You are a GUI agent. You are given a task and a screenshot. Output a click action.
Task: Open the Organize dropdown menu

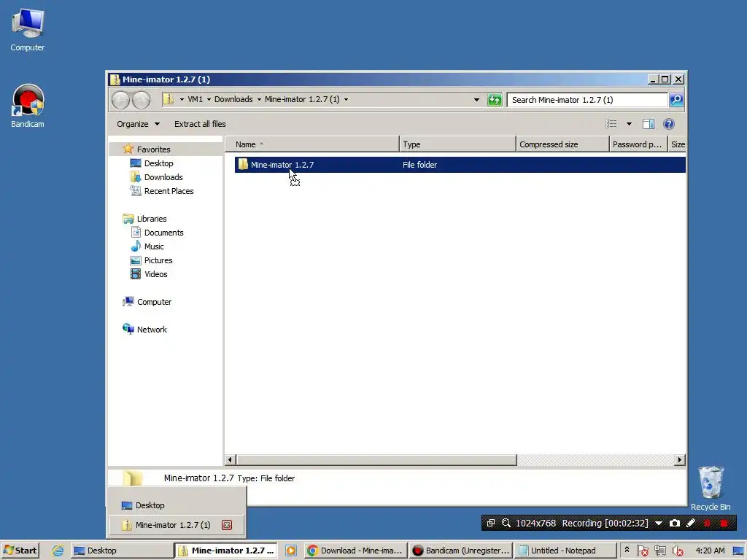(138, 124)
